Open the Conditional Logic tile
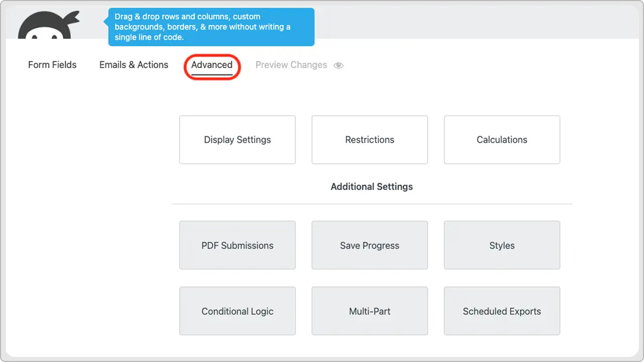Screen dimensions: 644x362 [237, 311]
